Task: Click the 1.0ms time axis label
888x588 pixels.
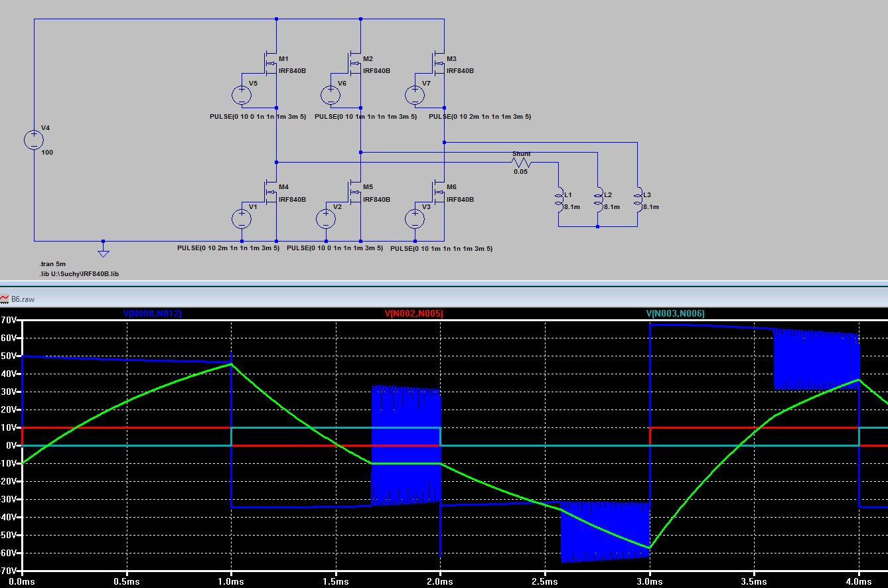Action: tap(231, 581)
